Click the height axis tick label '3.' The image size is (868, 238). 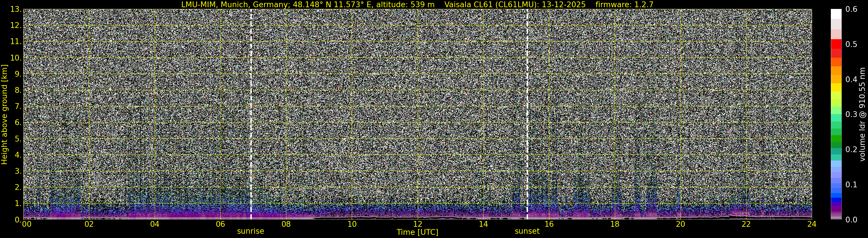[x=18, y=171]
